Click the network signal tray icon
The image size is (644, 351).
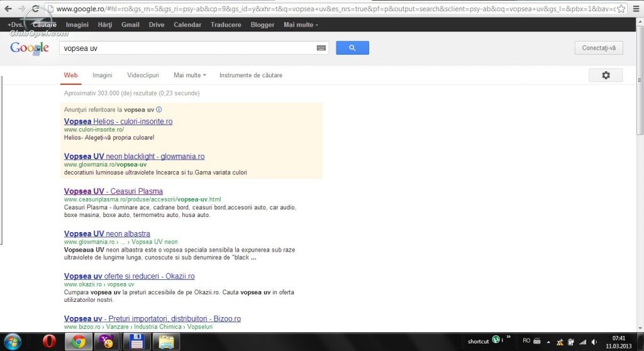583,342
